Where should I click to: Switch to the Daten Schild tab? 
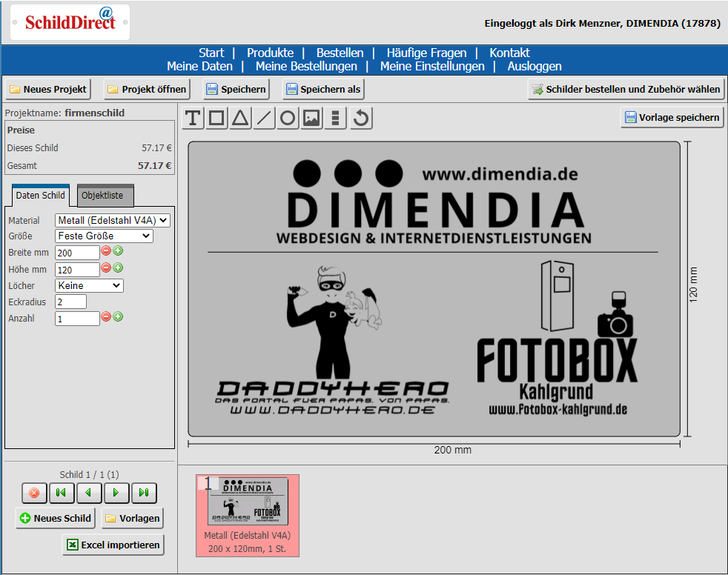(x=40, y=196)
